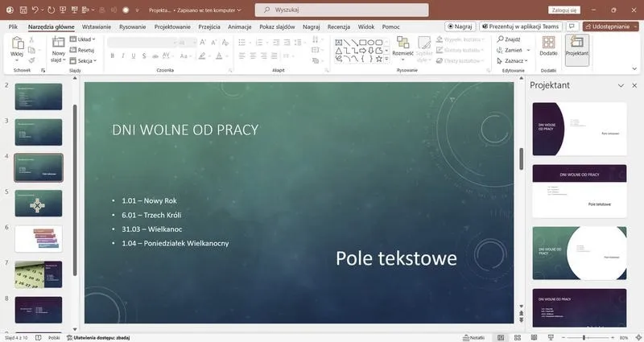
Task: Switch to the Wstawianie tab
Action: pos(97,27)
